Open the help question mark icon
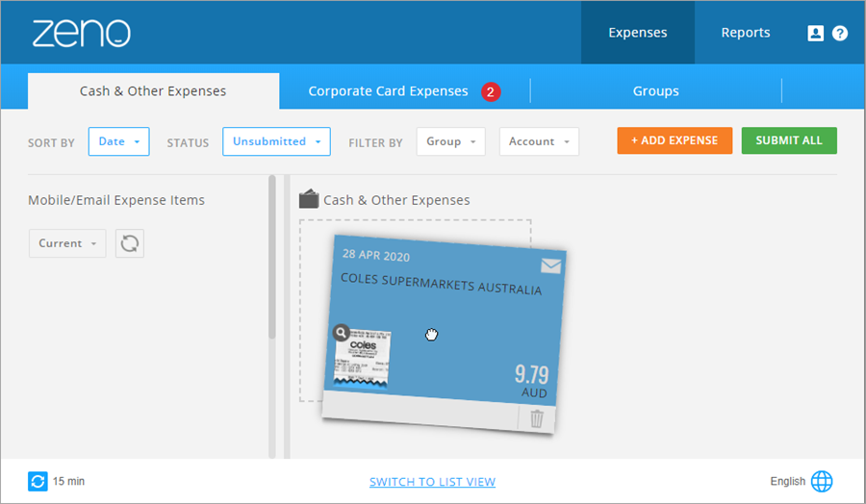This screenshot has height=504, width=866. (839, 33)
